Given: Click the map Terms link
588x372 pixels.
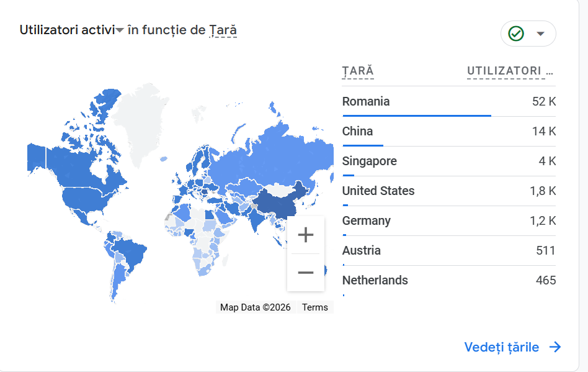Looking at the screenshot, I should coord(315,307).
